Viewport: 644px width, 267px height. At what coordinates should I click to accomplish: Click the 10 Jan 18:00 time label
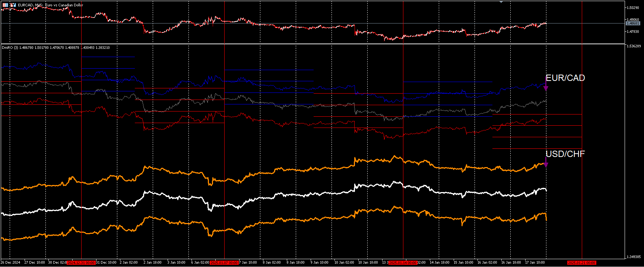[368, 263]
